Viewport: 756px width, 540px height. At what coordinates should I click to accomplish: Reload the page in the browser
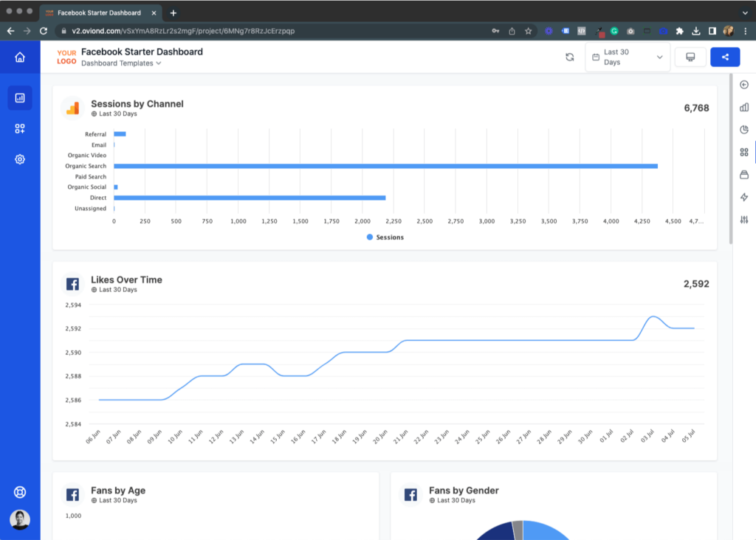point(44,31)
